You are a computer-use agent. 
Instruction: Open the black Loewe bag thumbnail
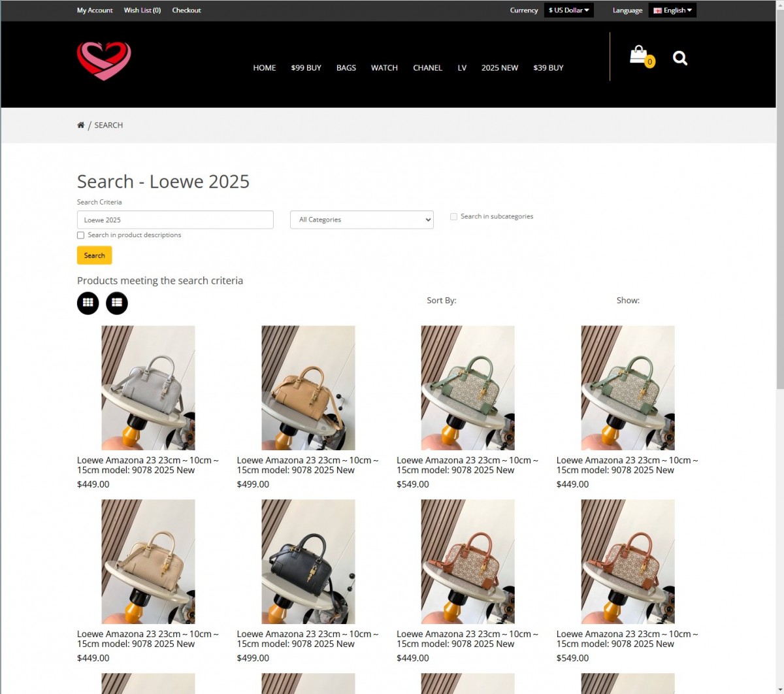tap(308, 562)
